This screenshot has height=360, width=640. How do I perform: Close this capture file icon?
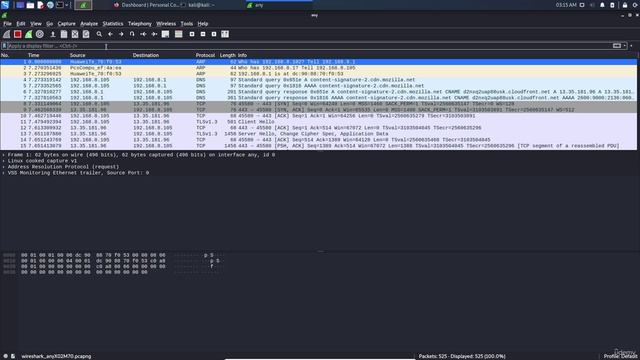75,34
